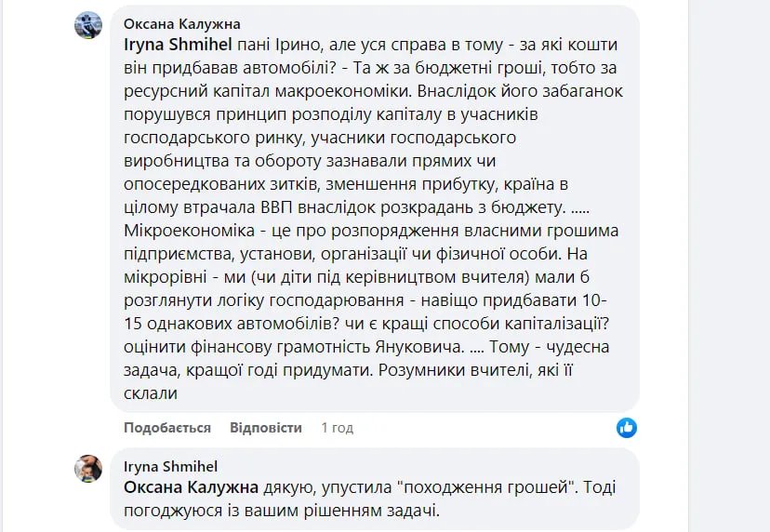Image resolution: width=770 pixels, height=532 pixels.
Task: Open author name Оксана Калужна above first comment
Action: coord(181,24)
